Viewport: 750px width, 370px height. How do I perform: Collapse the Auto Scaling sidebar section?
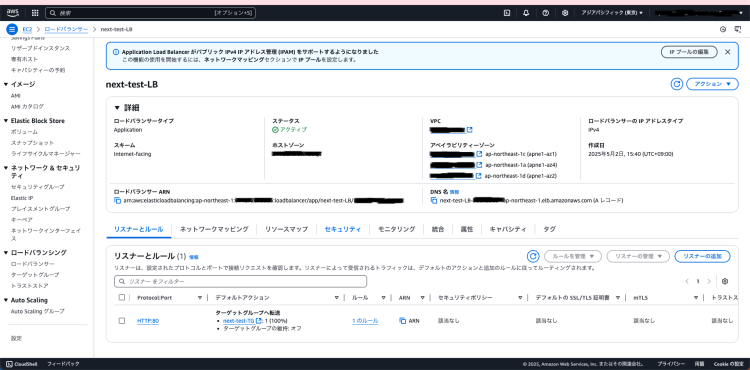(6, 300)
